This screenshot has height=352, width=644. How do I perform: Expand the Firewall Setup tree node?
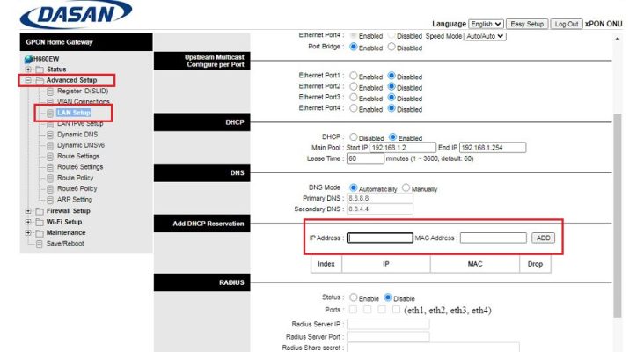28,211
